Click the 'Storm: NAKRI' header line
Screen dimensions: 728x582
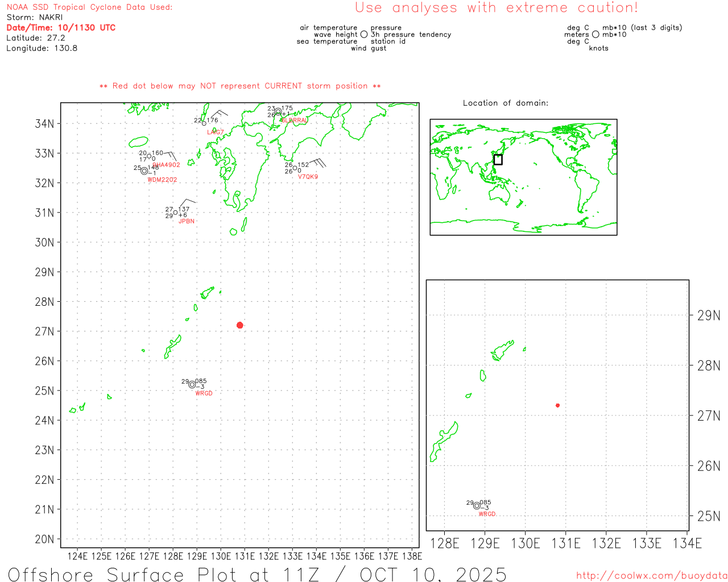(x=34, y=17)
